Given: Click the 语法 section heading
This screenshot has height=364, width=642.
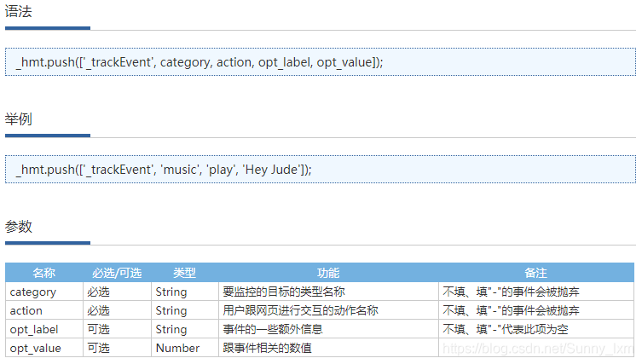Looking at the screenshot, I should [19, 11].
